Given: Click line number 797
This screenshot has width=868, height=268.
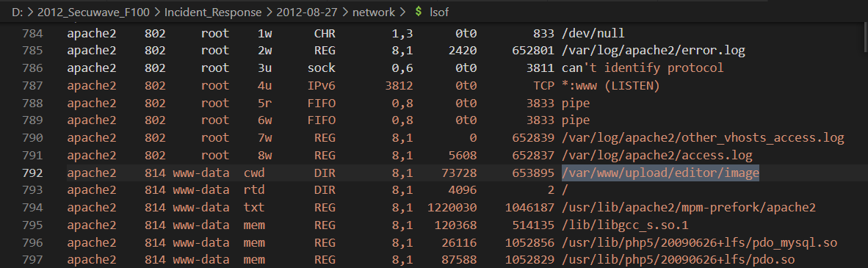Looking at the screenshot, I should [x=32, y=260].
